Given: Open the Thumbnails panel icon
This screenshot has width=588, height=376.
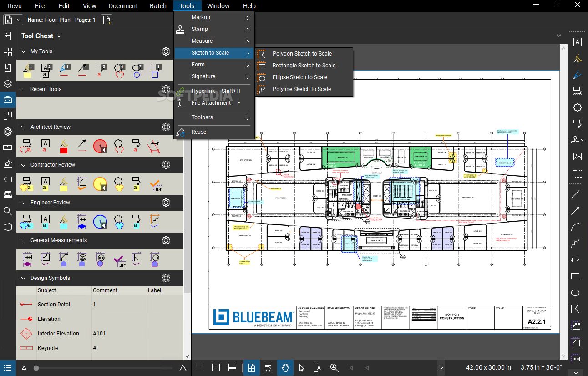Looking at the screenshot, I should tap(8, 52).
